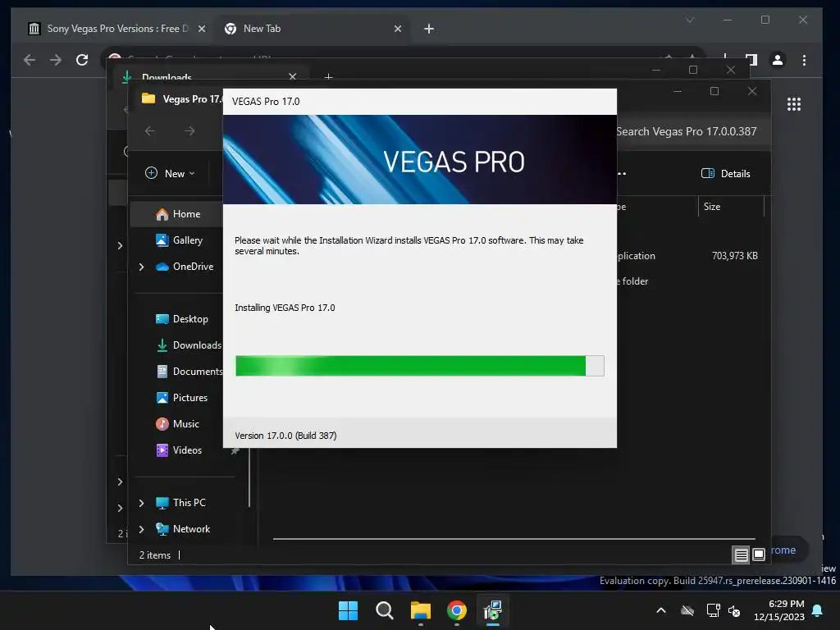Open the Chrome three-dot menu

coord(804,60)
